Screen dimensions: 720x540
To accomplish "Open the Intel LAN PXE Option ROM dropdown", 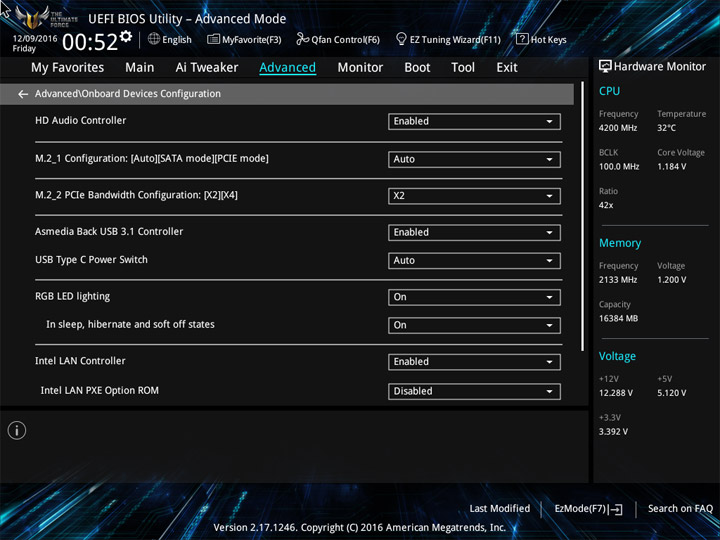I will pos(474,391).
